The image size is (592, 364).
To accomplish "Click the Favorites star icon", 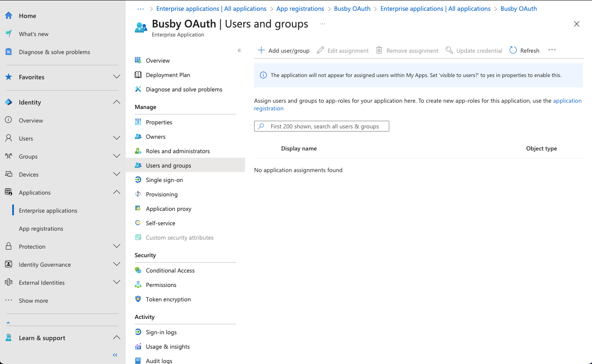I will [9, 77].
